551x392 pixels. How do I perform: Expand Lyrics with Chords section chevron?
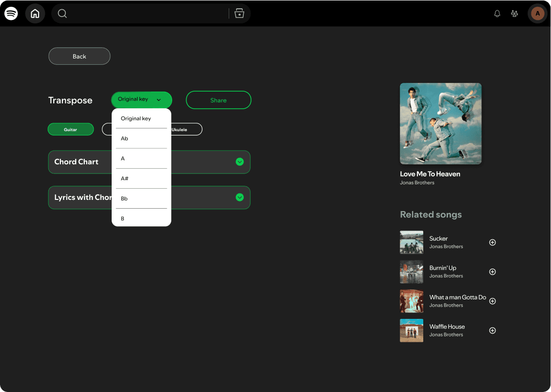click(x=239, y=197)
